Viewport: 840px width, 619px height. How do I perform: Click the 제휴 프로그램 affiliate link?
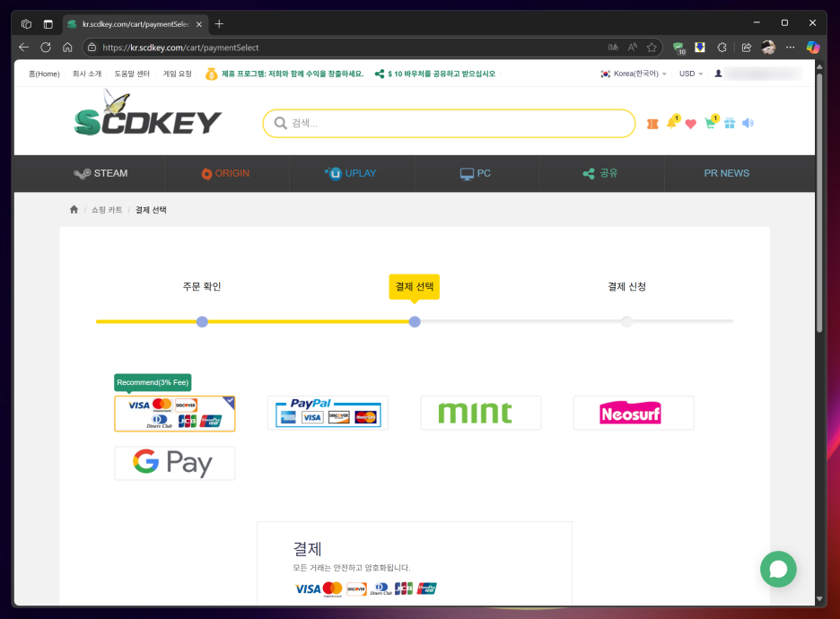(x=284, y=74)
